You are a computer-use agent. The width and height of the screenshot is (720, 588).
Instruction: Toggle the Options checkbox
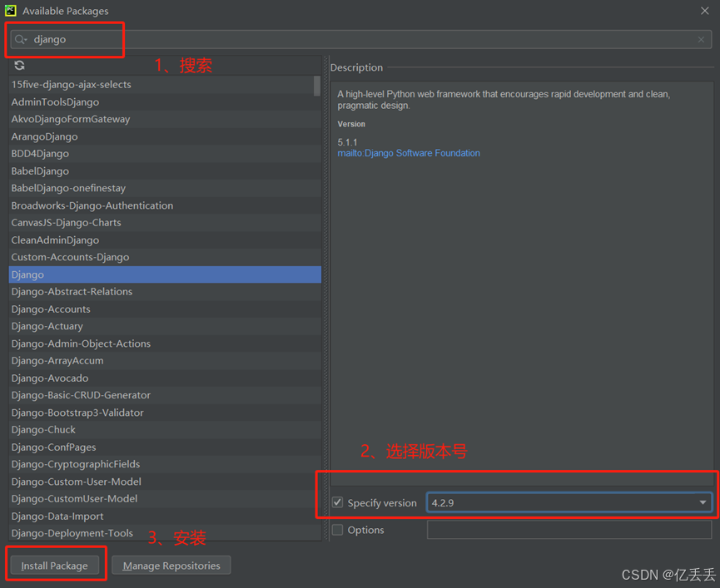[x=337, y=530]
